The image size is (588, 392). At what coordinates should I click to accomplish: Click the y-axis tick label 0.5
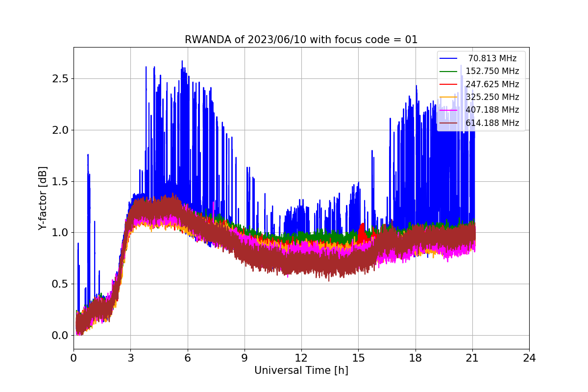click(61, 284)
